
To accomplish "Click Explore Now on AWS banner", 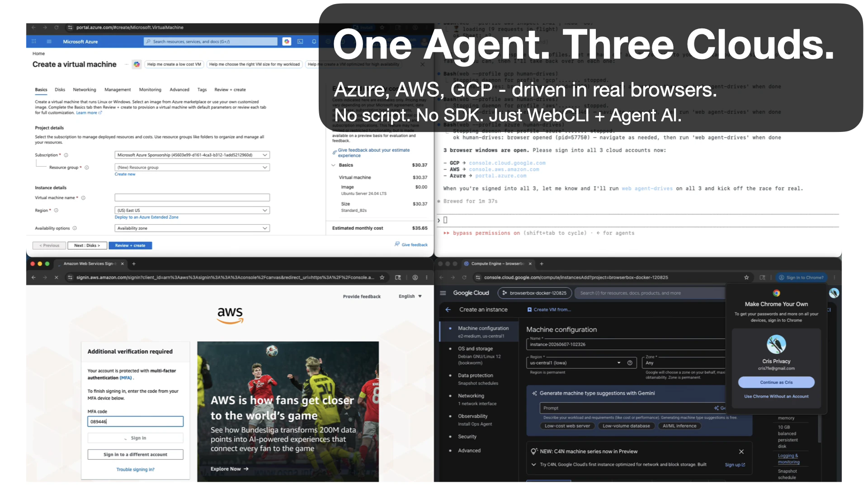I will tap(230, 469).
